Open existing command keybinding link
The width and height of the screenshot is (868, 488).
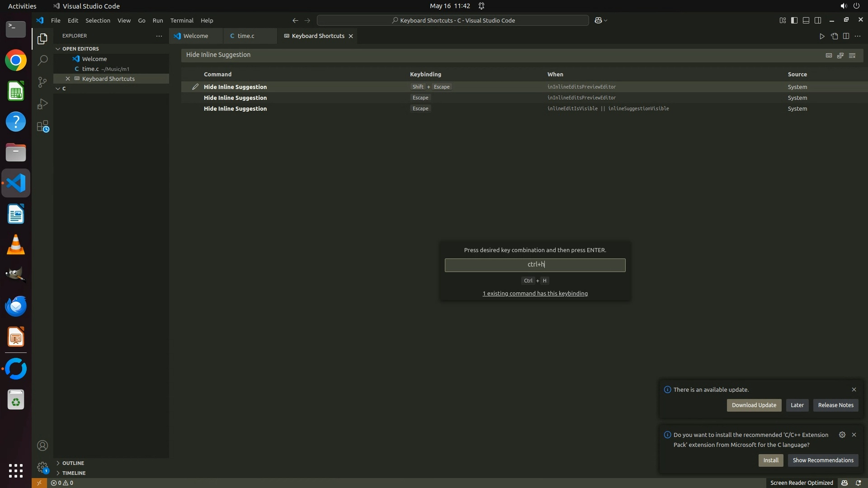pos(535,294)
